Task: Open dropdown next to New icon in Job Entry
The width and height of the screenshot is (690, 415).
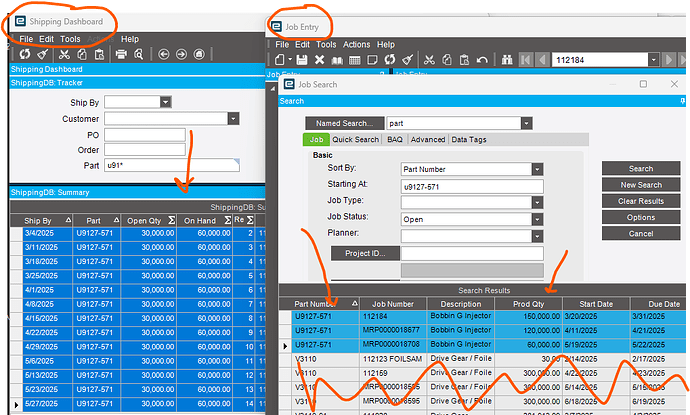Action: [x=290, y=59]
